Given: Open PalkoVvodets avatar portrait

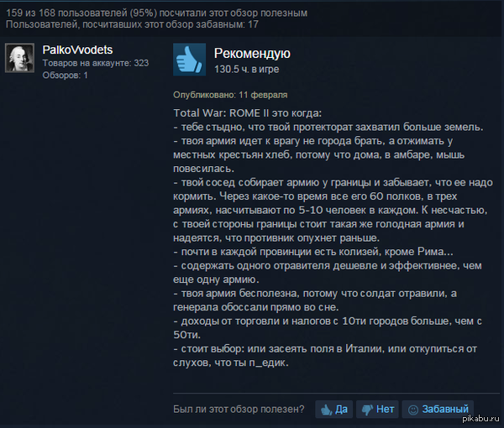Looking at the screenshot, I should (x=19, y=58).
